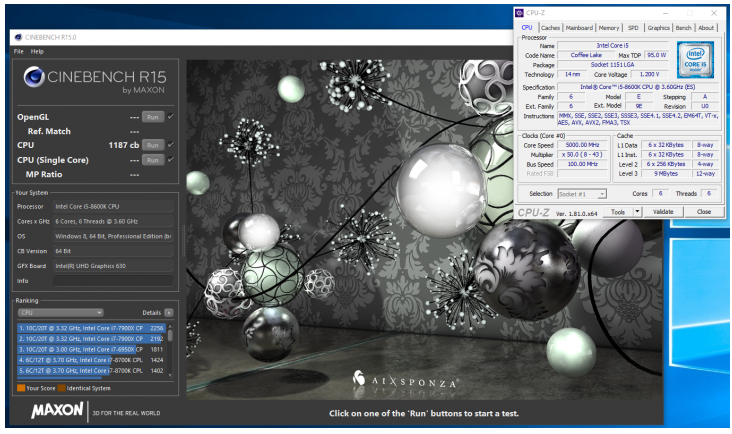Viewport: 732px width, 434px height.
Task: Expand the Tools dropdown arrow in CPU-Z
Action: [x=635, y=212]
